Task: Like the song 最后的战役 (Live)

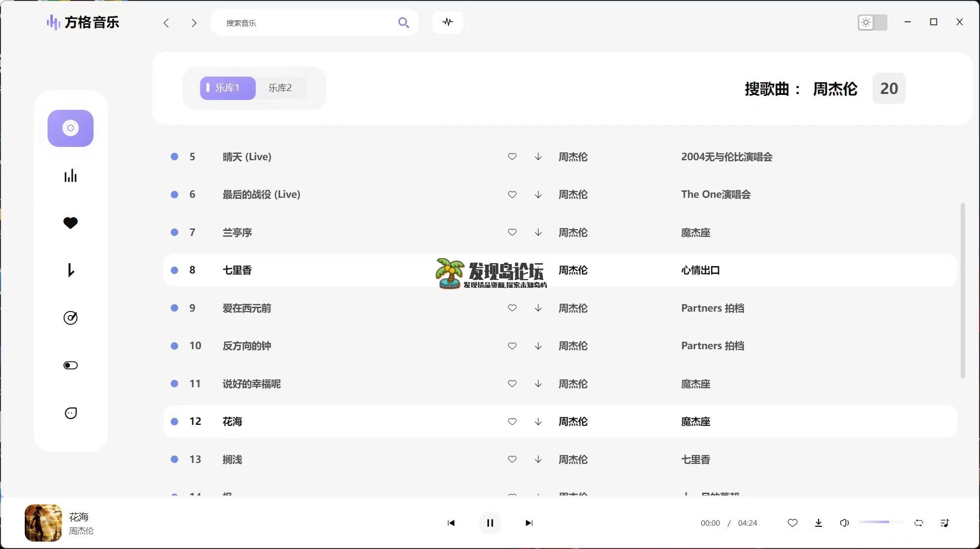Action: point(512,194)
